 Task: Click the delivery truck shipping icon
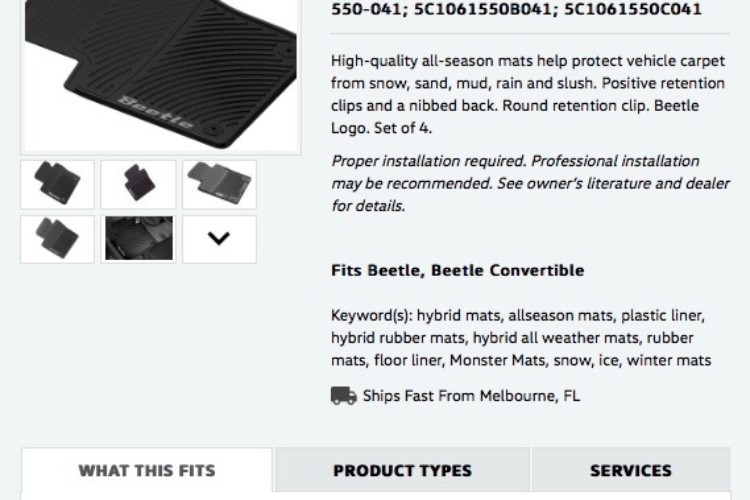(343, 396)
